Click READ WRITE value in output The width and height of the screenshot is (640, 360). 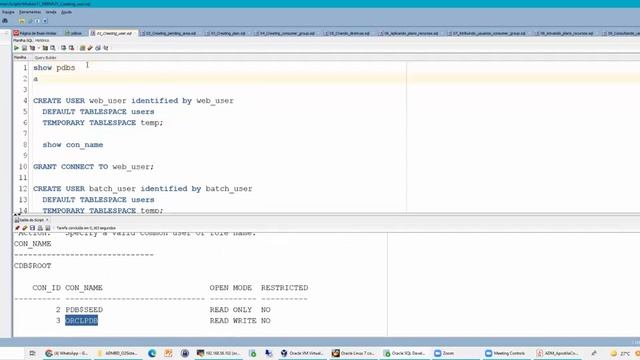(x=233, y=321)
